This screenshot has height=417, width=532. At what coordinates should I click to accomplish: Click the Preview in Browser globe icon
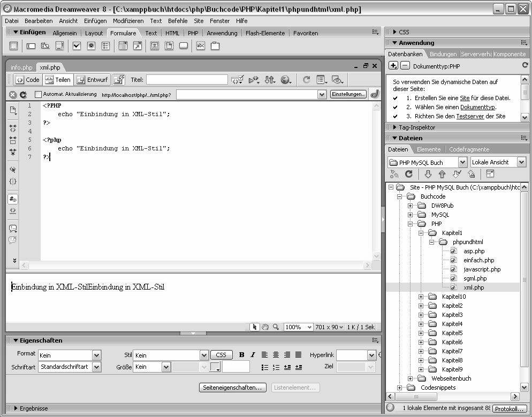pyautogui.click(x=286, y=80)
